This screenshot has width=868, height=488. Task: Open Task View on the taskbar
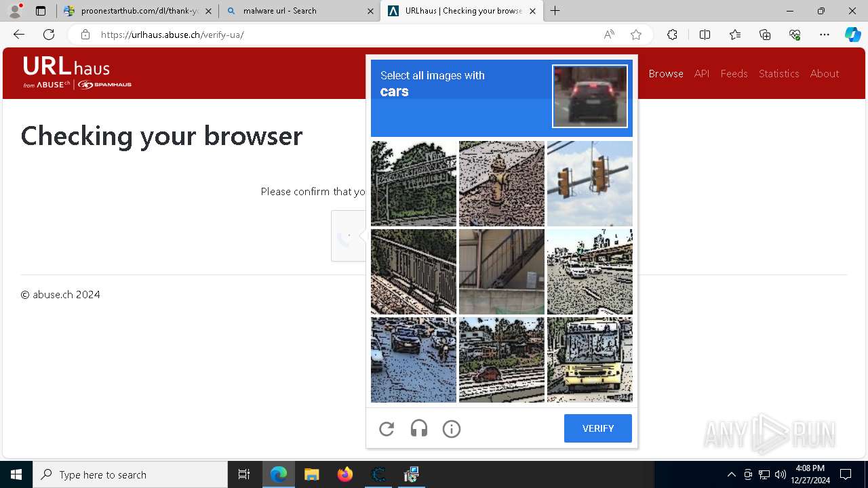[x=244, y=474]
